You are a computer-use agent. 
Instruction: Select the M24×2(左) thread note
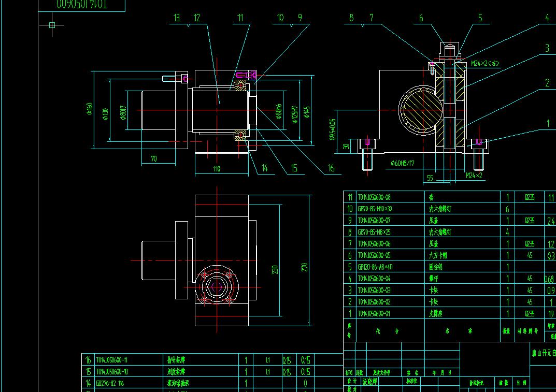[485, 64]
